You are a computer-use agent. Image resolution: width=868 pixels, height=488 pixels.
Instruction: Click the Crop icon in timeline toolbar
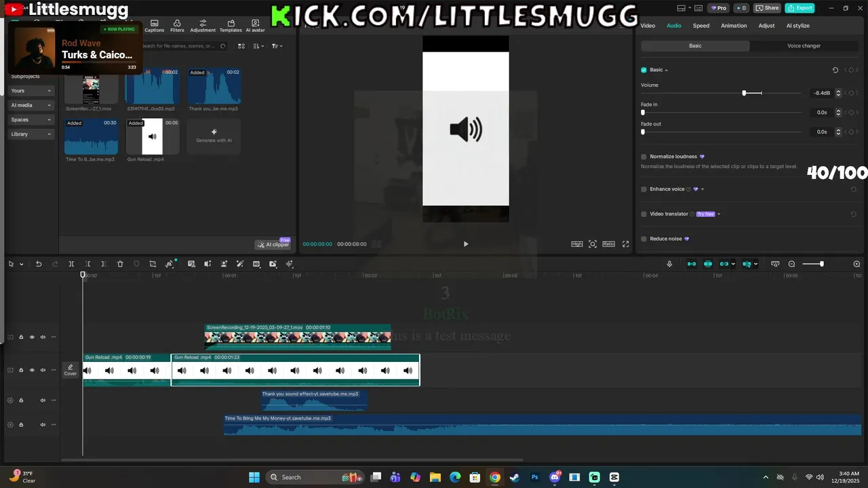coord(153,264)
